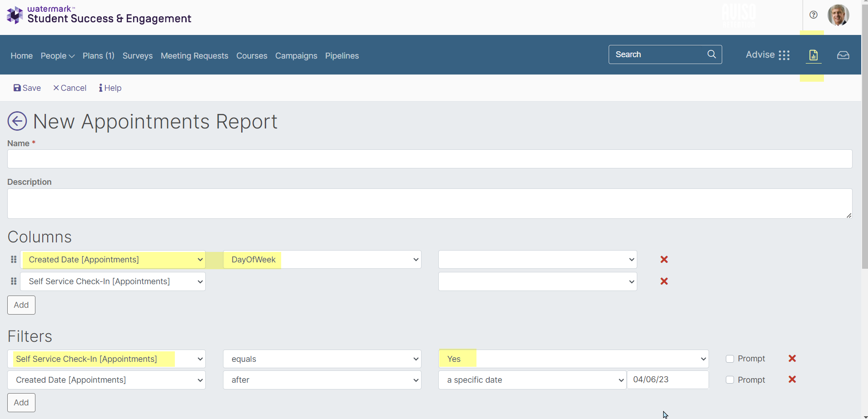The image size is (868, 419).
Task: Open Surveys navigation item
Action: [138, 56]
